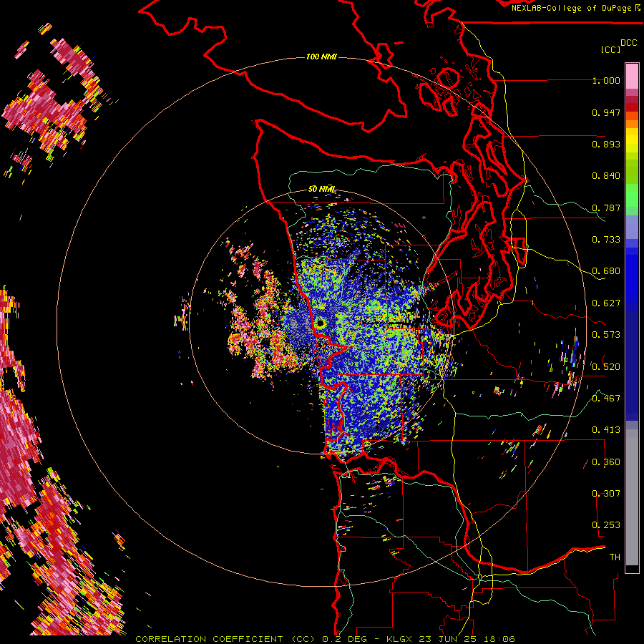Click the black radar site dot at the map center

(321, 323)
